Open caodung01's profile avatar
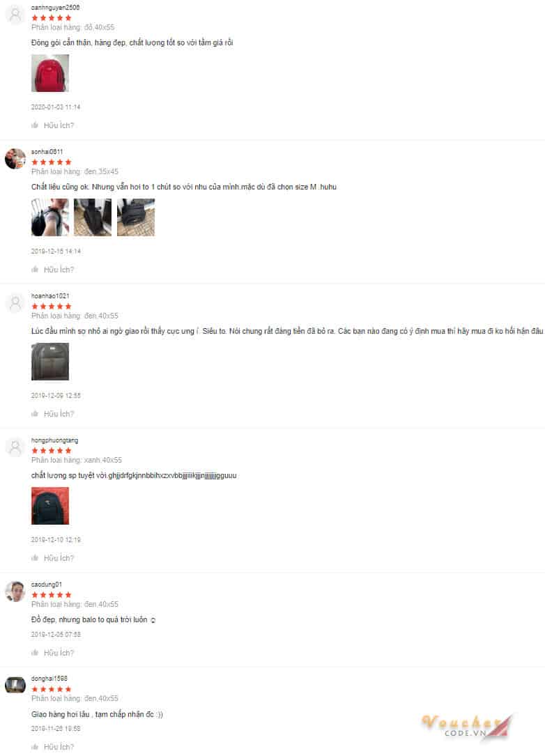Viewport: 545px width, 756px height. coord(15,591)
